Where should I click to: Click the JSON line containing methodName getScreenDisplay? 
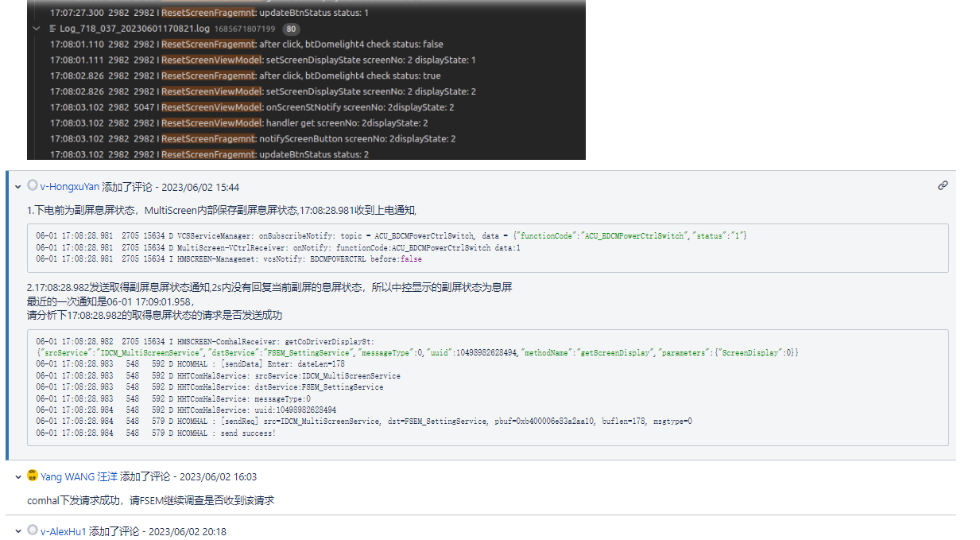[x=417, y=352]
